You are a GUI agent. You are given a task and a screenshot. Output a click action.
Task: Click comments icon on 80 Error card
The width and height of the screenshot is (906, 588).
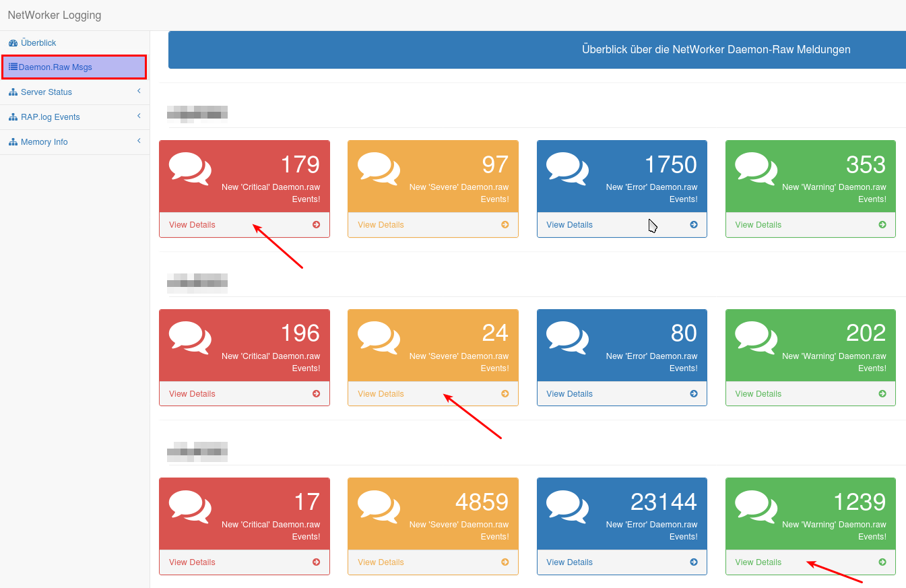pyautogui.click(x=567, y=337)
